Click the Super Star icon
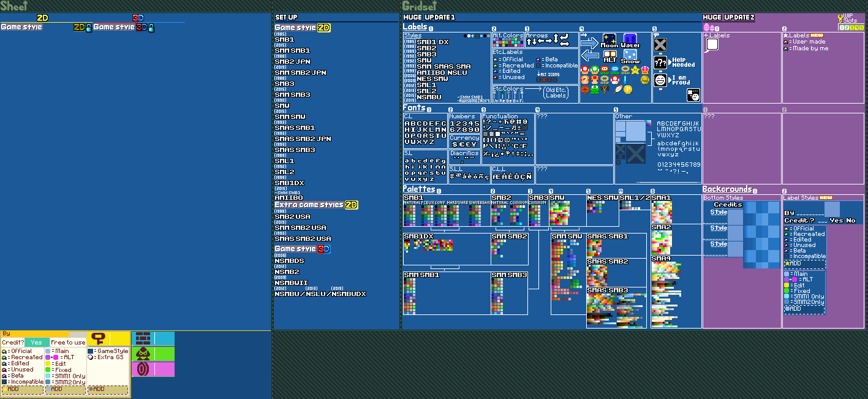 [635, 70]
